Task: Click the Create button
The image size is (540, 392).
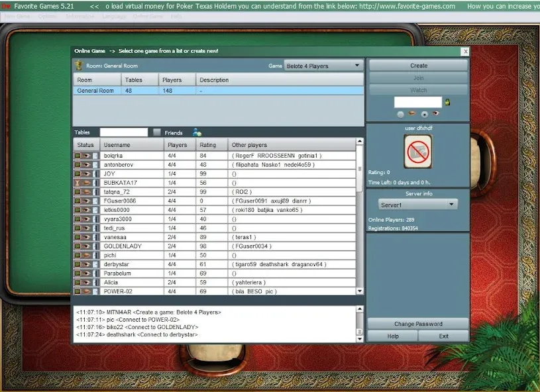Action: tap(417, 66)
